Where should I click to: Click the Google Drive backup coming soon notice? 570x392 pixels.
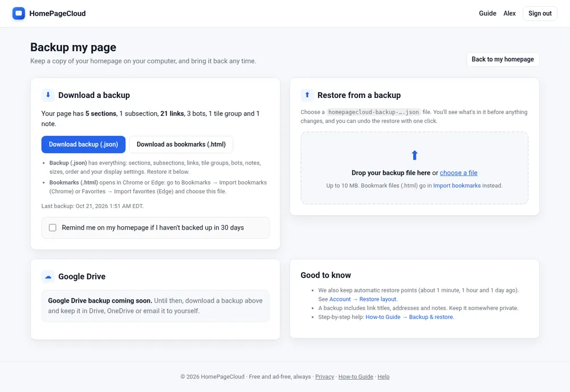155,306
